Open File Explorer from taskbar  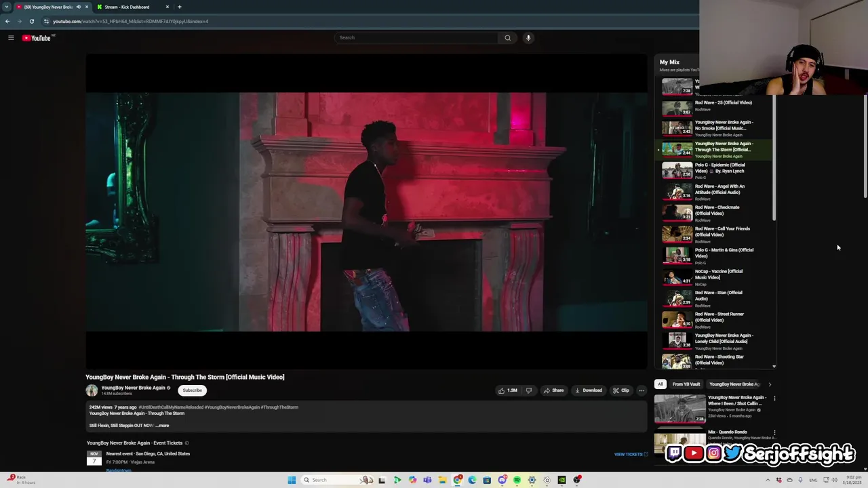[x=442, y=480]
